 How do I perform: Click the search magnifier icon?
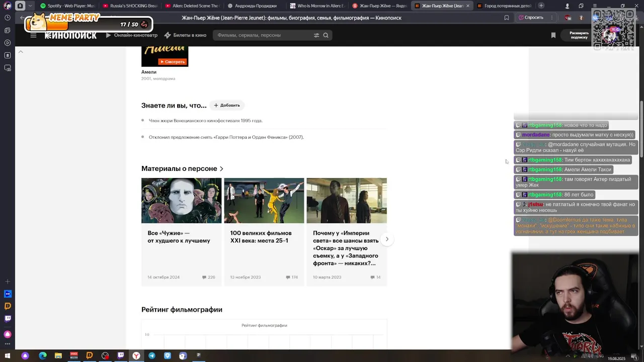326,35
